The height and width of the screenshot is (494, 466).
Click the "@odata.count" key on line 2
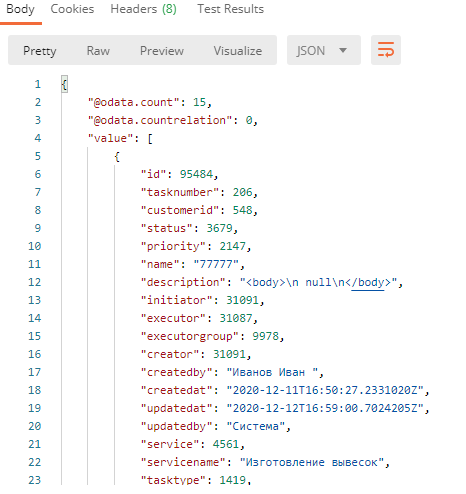[134, 102]
